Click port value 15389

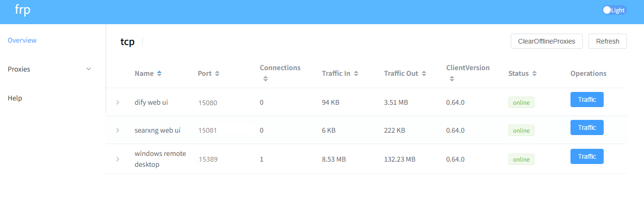tap(208, 159)
